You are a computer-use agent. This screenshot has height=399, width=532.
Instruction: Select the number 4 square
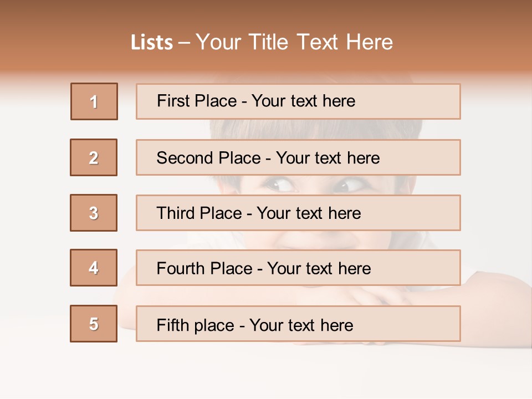94,268
